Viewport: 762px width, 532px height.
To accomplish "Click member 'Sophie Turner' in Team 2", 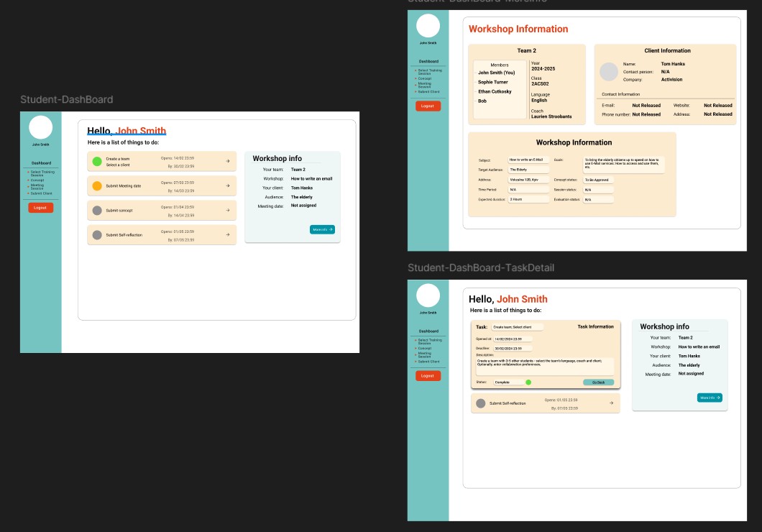I will pyautogui.click(x=492, y=82).
